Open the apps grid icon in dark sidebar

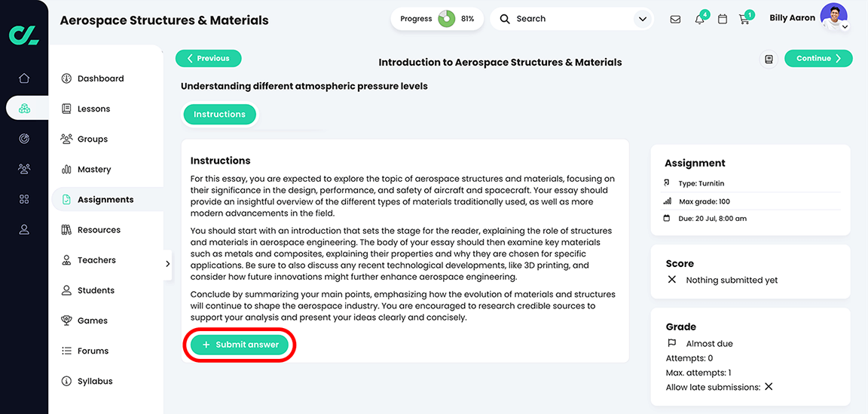tap(24, 199)
